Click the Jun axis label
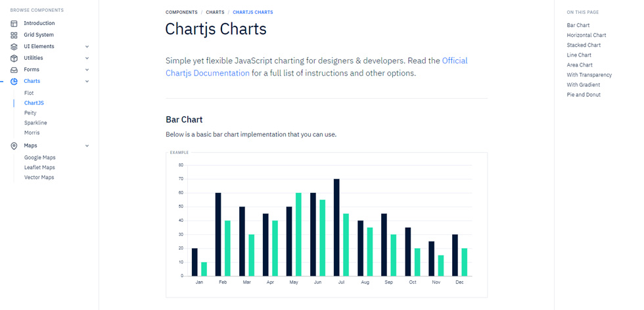Viewport: 644px width, 310px height. click(317, 282)
